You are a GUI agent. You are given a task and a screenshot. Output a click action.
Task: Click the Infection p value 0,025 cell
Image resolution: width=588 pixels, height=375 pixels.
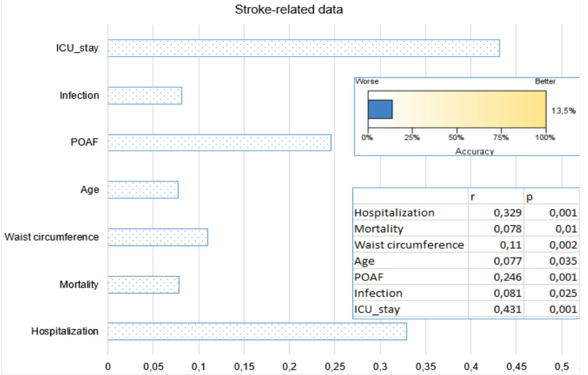[551, 294]
